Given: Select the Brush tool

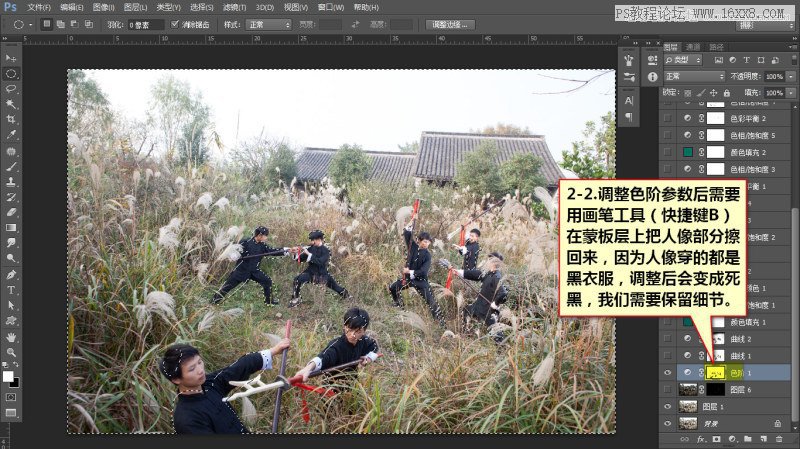Looking at the screenshot, I should (11, 166).
